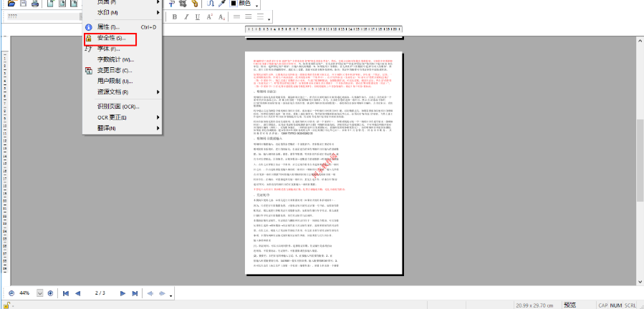
Task: Zoom in with the plus magnifier button
Action: (x=50, y=293)
